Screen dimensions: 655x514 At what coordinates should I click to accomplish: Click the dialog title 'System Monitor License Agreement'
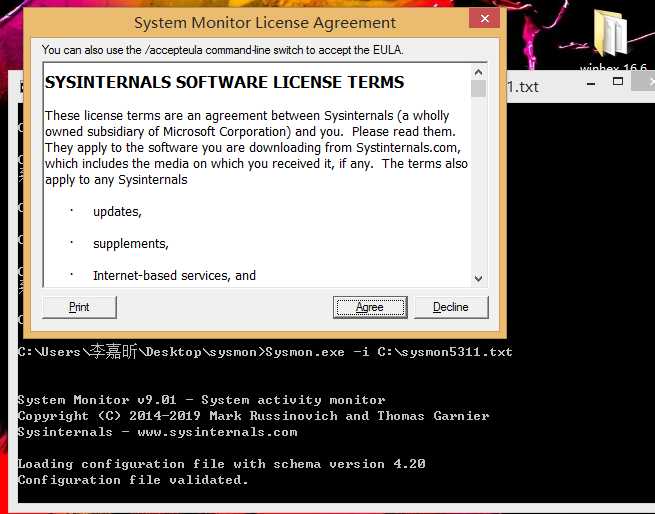point(265,23)
